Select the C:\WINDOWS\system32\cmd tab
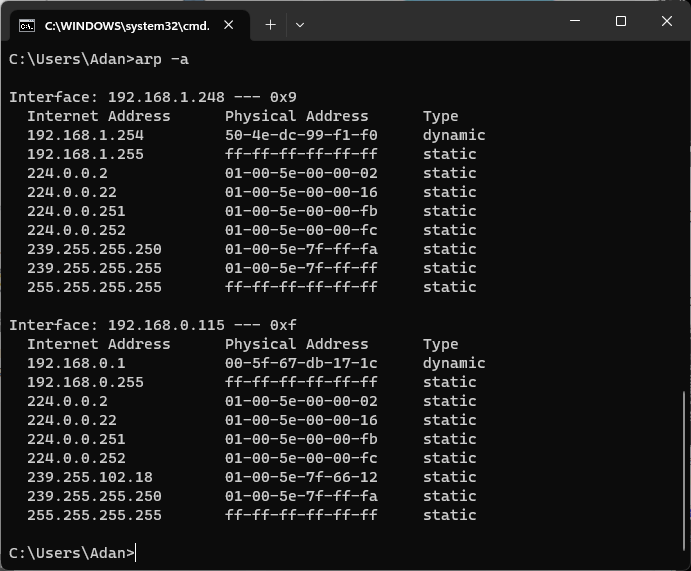The width and height of the screenshot is (691, 571). pyautogui.click(x=125, y=25)
